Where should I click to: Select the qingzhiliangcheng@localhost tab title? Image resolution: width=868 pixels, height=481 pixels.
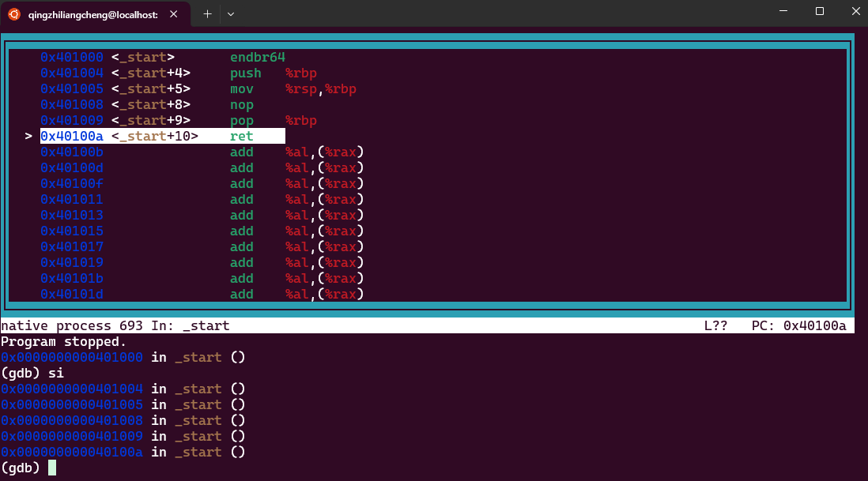point(92,13)
